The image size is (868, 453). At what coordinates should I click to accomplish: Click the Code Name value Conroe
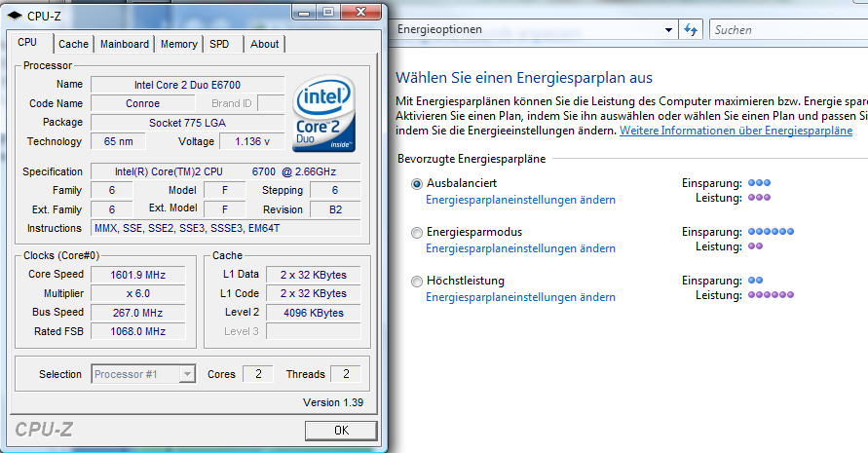(x=143, y=103)
